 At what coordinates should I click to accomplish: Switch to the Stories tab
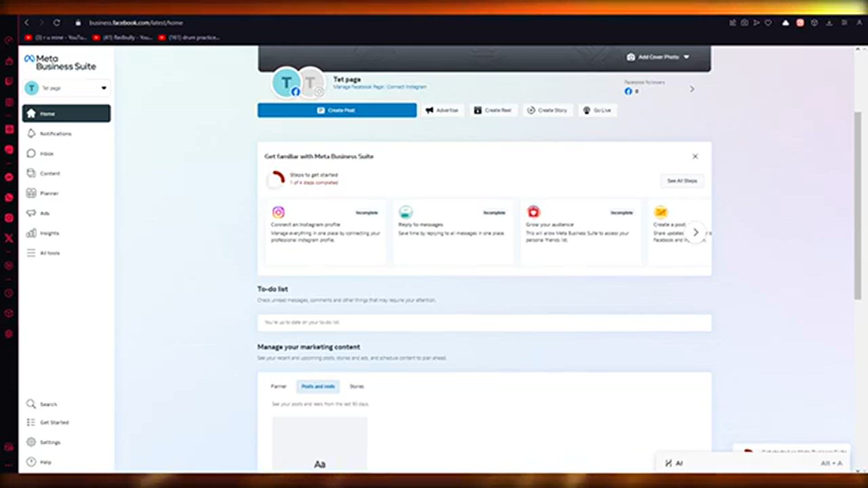357,386
